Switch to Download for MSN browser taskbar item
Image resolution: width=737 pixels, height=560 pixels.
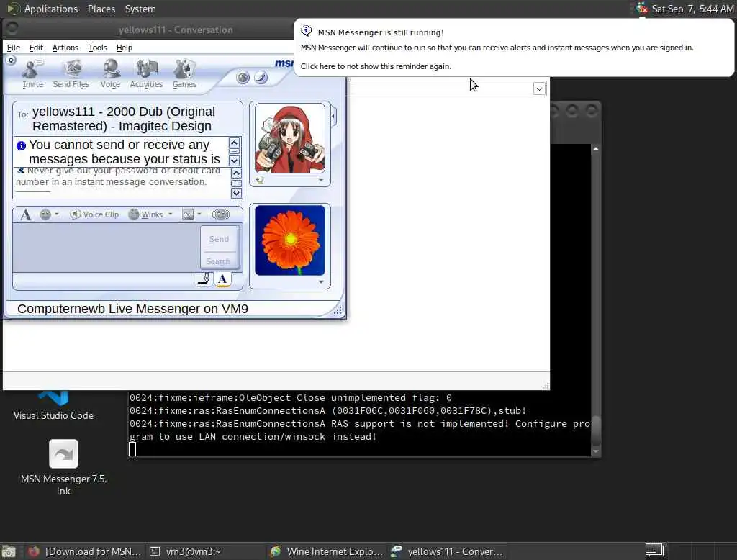click(x=85, y=551)
